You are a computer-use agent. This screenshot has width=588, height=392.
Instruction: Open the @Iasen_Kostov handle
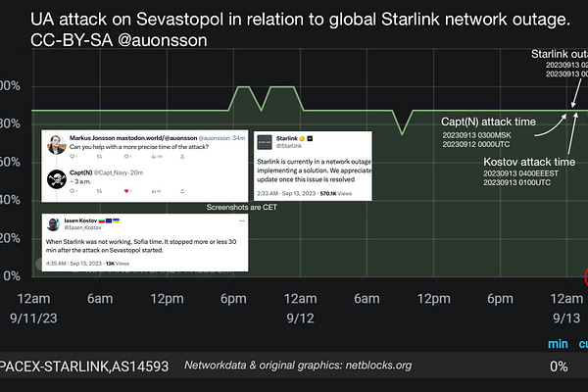pos(82,227)
